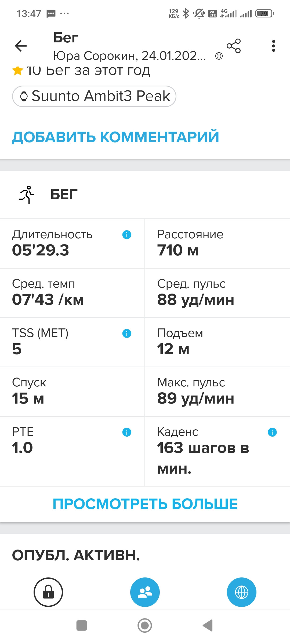Image resolution: width=290 pixels, height=644 pixels.
Task: Open the share icon in header
Action: pos(234,46)
